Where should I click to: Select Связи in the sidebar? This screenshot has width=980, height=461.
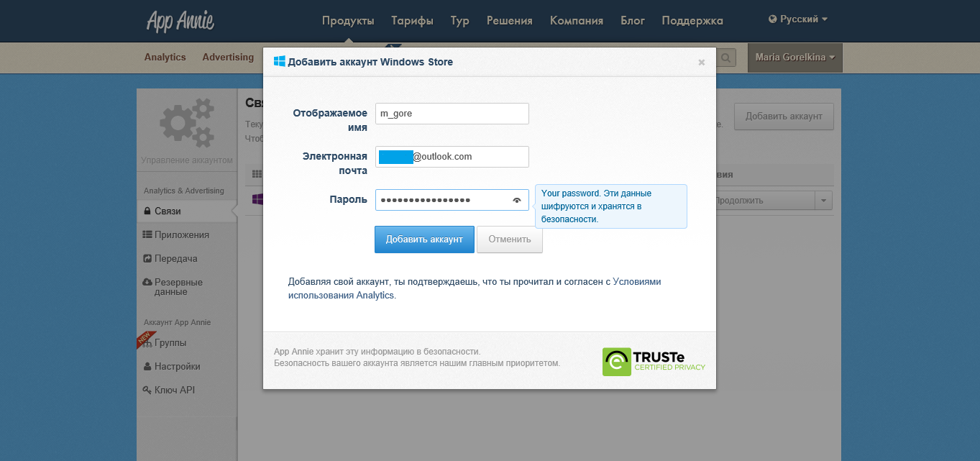[x=186, y=211]
